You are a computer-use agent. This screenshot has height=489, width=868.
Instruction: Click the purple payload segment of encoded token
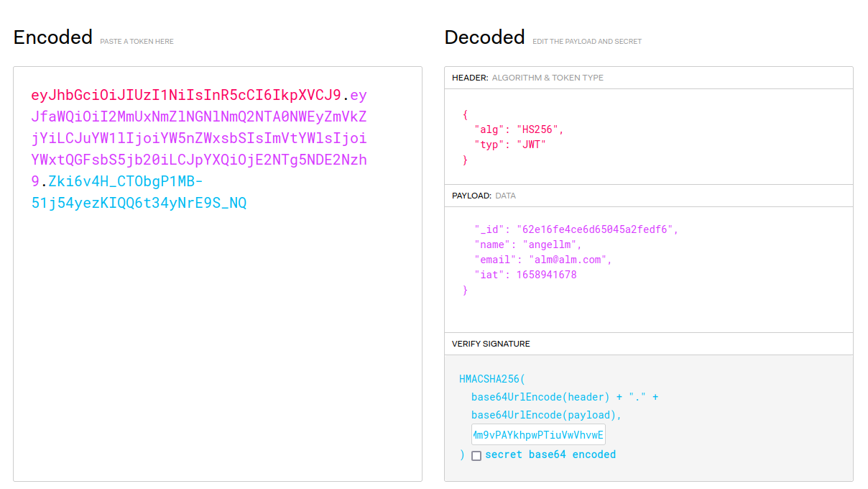198,137
